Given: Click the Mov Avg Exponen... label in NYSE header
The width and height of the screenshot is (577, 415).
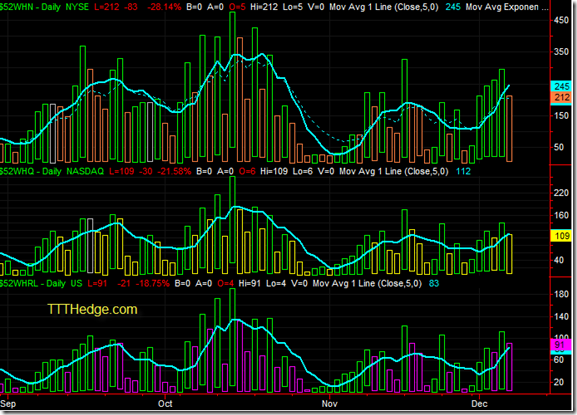Looking at the screenshot, I should pyautogui.click(x=507, y=7).
